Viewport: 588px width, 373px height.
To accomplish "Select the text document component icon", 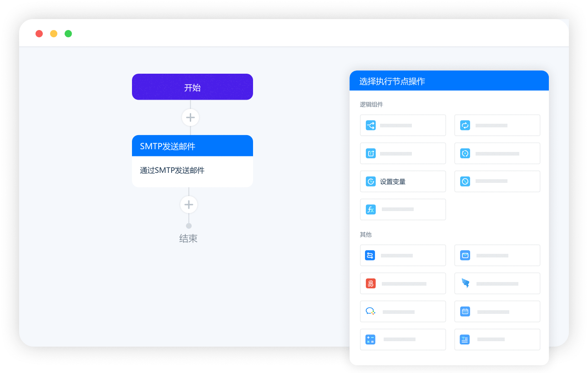I will pos(465,339).
